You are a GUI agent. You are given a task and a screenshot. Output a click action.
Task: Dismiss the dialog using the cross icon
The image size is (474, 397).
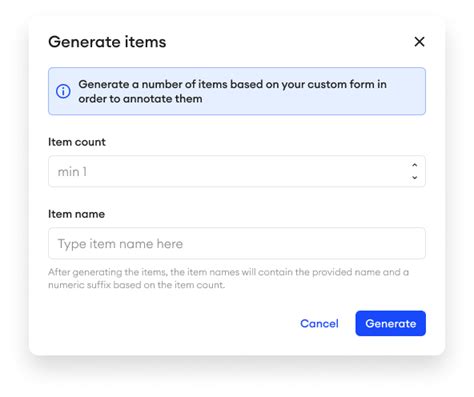pyautogui.click(x=419, y=42)
